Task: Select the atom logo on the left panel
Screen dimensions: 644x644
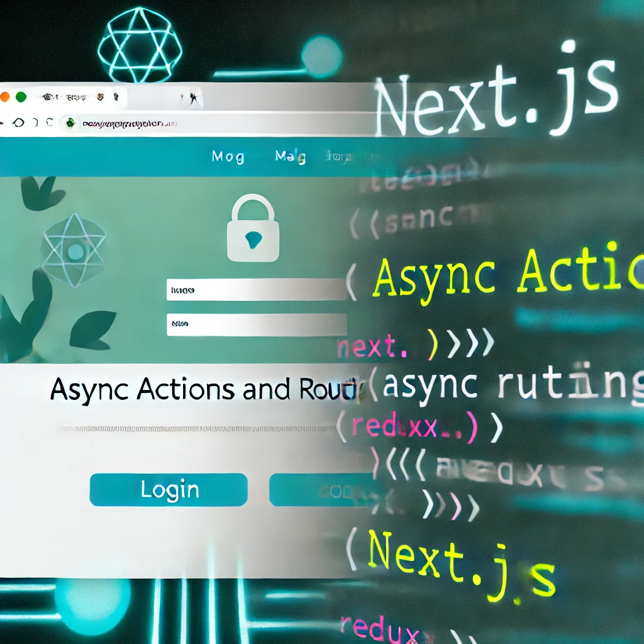Action: point(75,252)
